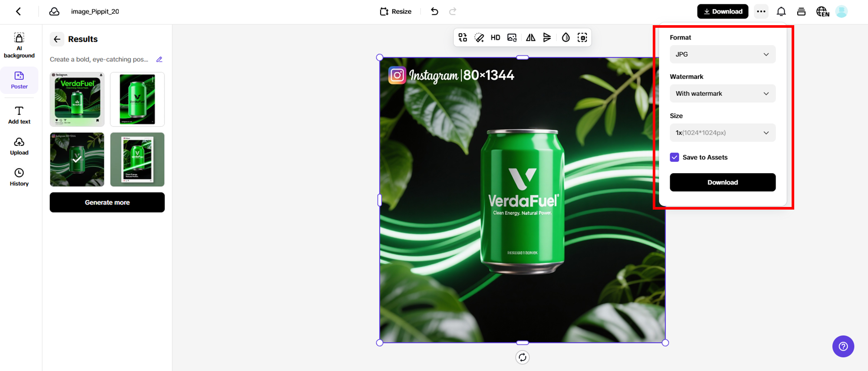Click the top-left corner handle of image
The width and height of the screenshot is (868, 371).
tap(380, 57)
